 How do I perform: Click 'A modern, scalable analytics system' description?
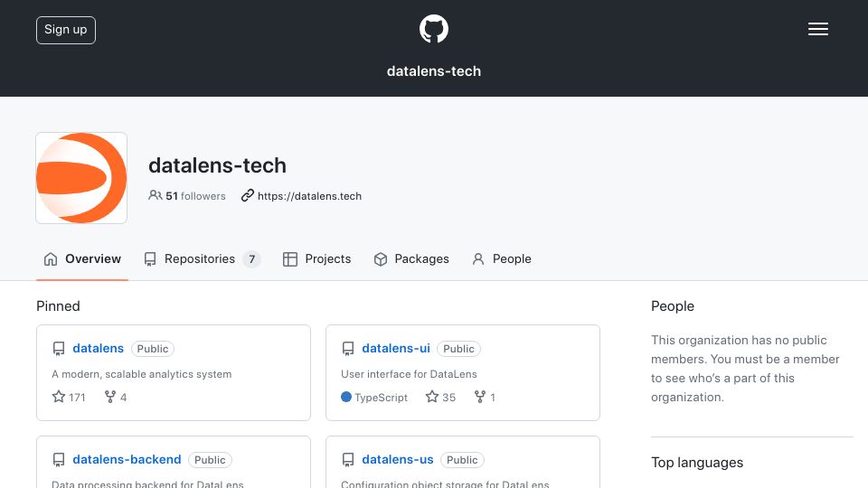pyautogui.click(x=142, y=374)
